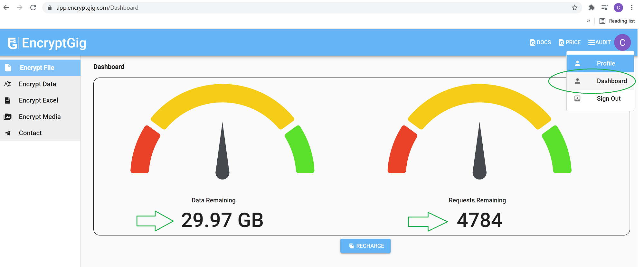Open Chrome profile avatar in toolbar
Screen dimensions: 644x267
(x=618, y=7)
